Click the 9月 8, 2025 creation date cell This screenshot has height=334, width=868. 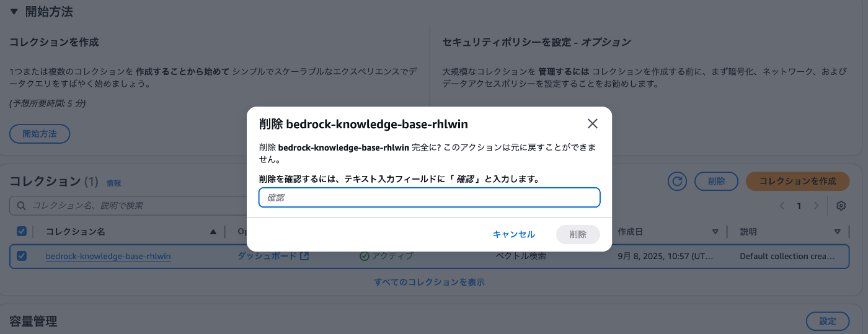[666, 256]
